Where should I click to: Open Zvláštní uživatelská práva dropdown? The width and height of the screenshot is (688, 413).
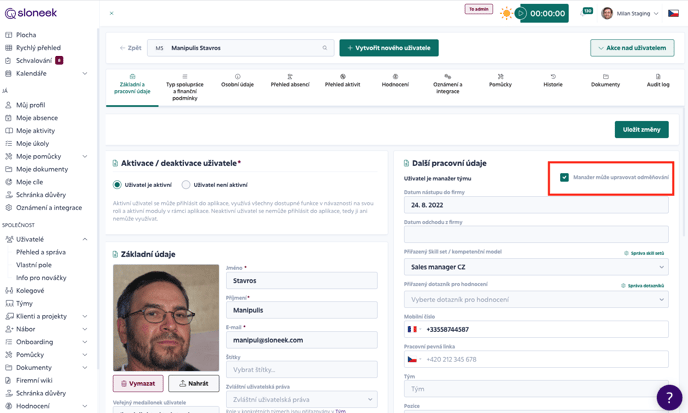click(x=301, y=399)
